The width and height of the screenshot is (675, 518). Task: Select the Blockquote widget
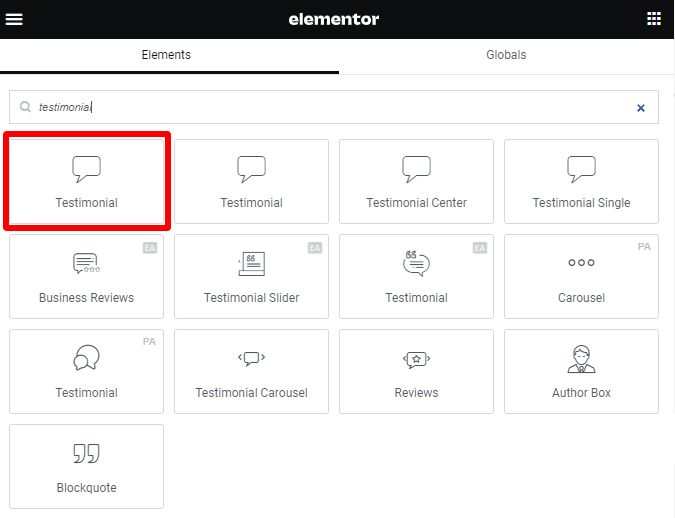click(87, 467)
